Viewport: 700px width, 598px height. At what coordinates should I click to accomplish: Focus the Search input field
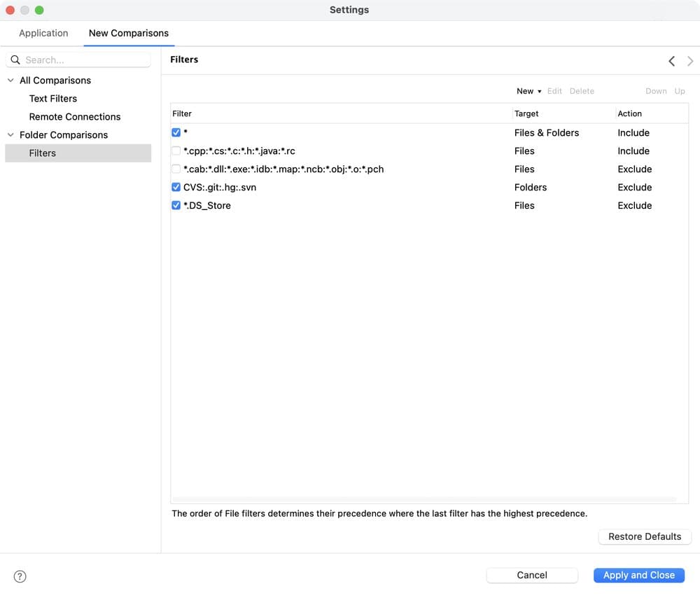coord(78,60)
